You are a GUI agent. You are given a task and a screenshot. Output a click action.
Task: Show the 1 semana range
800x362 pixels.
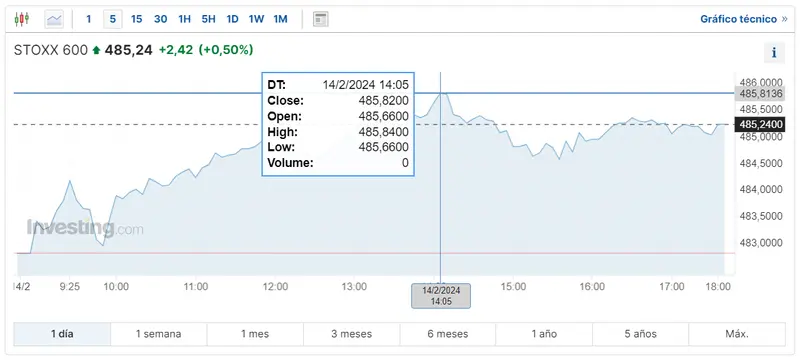[158, 334]
